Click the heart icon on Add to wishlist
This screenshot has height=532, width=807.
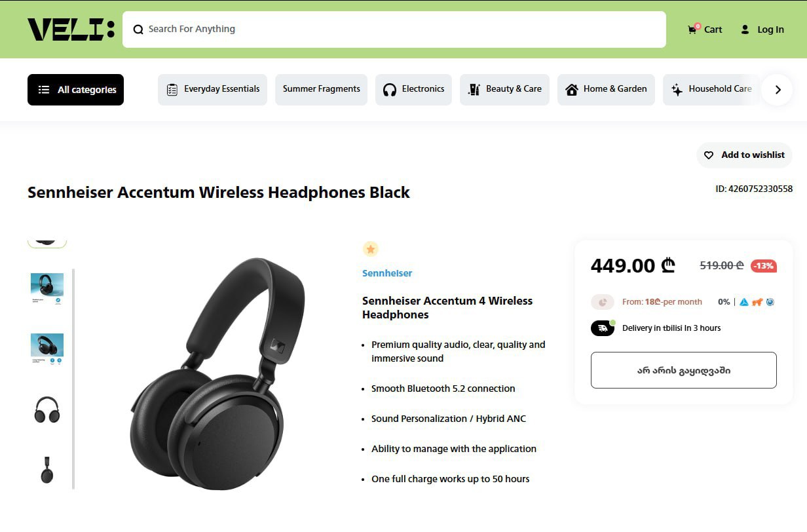point(709,155)
